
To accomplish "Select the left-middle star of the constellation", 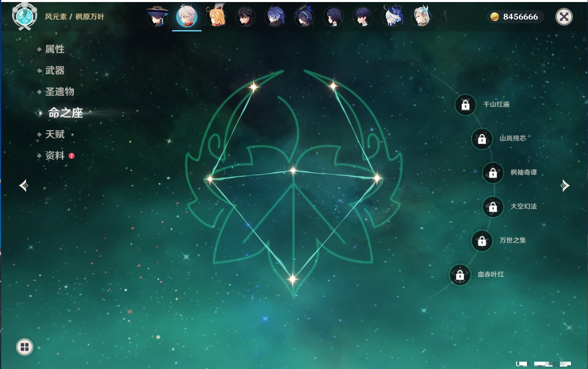I will tap(210, 179).
